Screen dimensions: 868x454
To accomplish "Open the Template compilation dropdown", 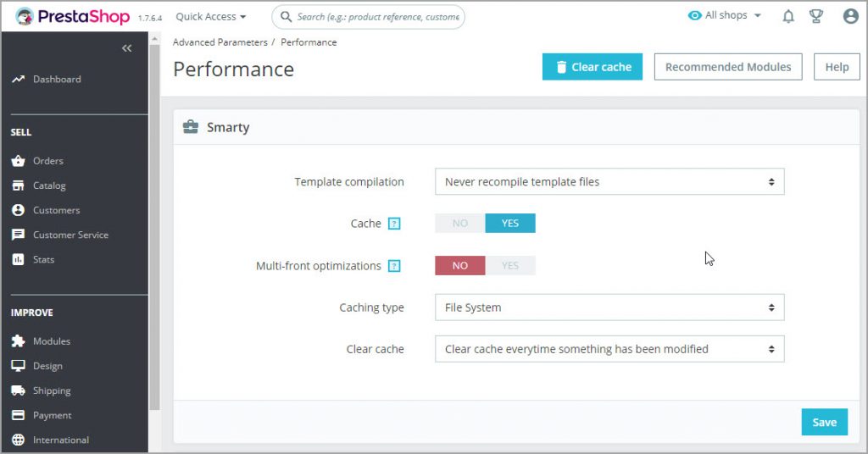I will click(x=609, y=181).
